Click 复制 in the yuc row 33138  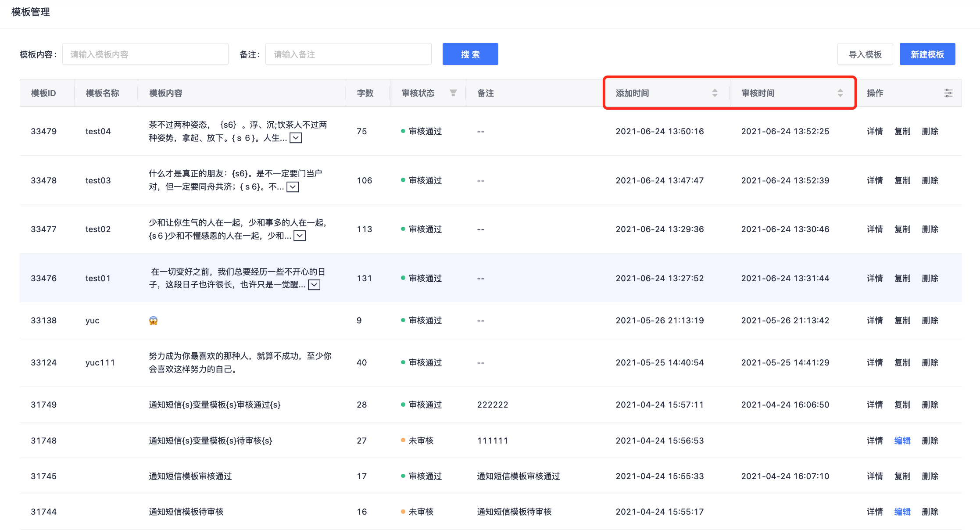point(902,320)
